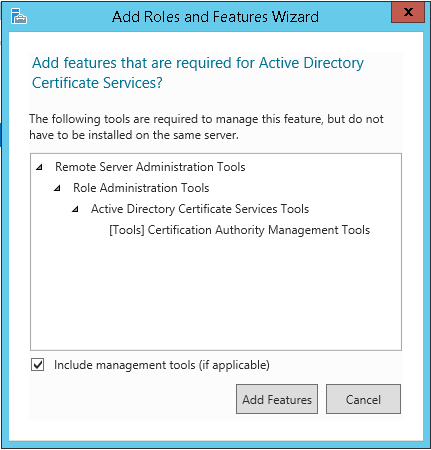Select Active Directory Certificate Services Tools row

pyautogui.click(x=200, y=209)
